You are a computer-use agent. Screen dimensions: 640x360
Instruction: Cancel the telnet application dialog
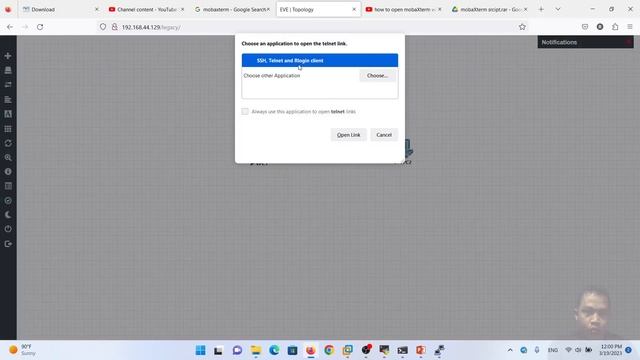[384, 135]
